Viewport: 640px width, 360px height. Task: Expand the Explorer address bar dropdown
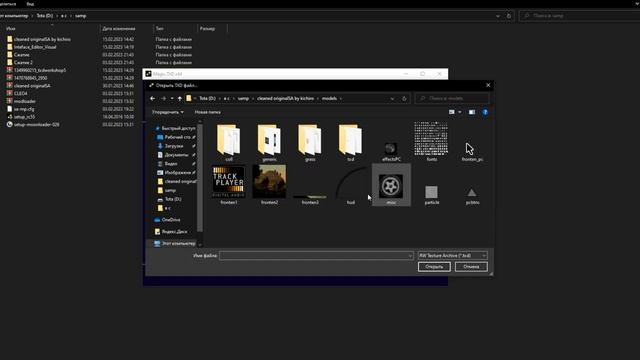pos(498,16)
